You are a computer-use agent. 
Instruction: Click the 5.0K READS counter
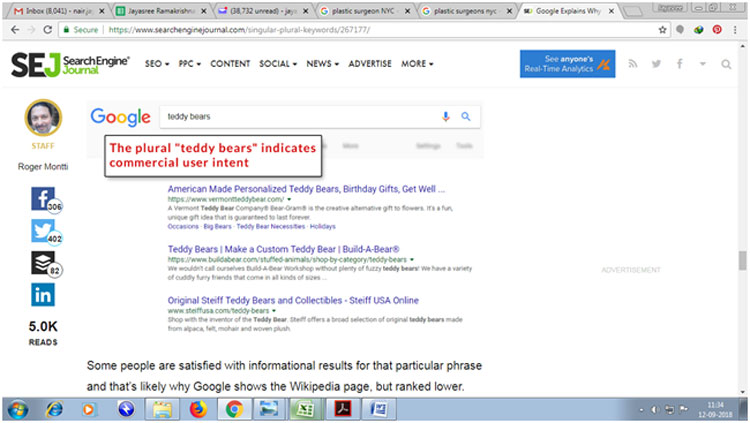coord(43,333)
